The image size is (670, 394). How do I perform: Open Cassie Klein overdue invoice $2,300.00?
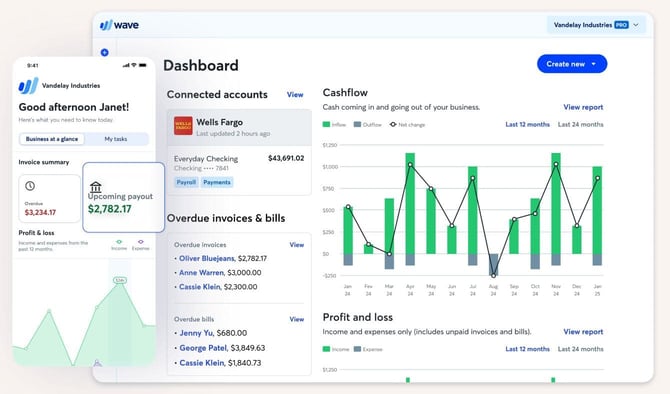pos(200,287)
